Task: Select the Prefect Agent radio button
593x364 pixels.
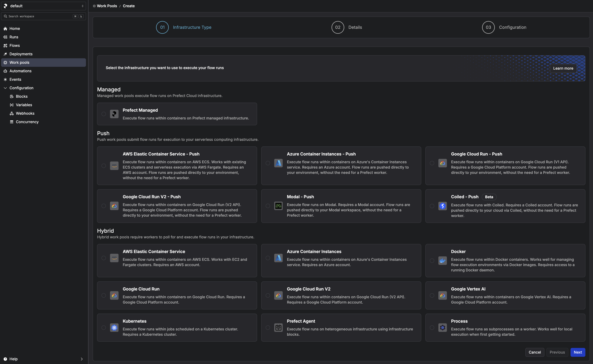Action: pos(268,327)
